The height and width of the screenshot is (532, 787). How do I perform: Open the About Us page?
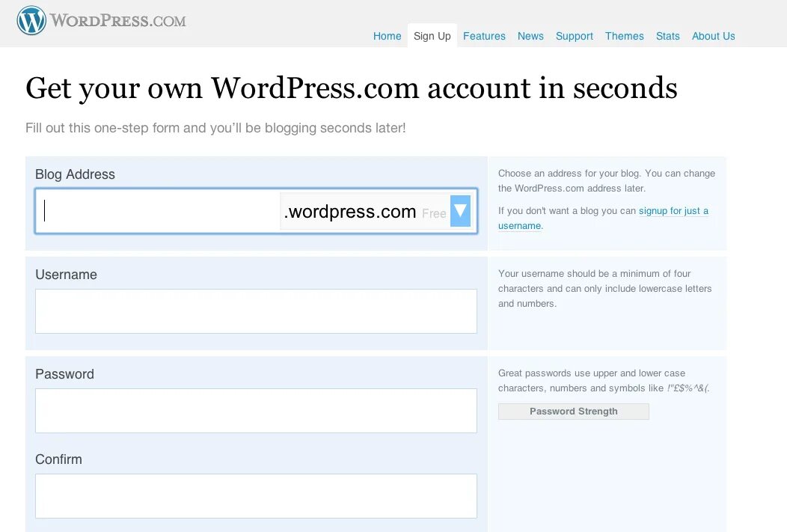pyautogui.click(x=713, y=36)
